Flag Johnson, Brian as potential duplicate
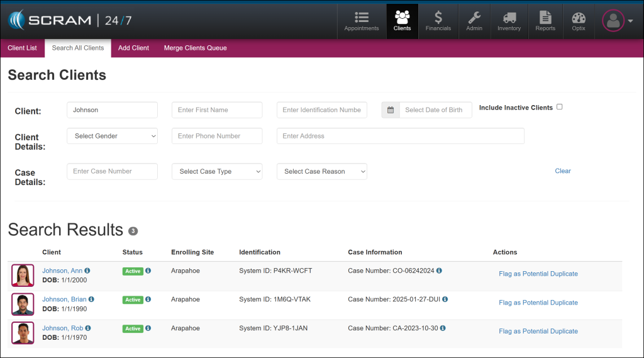This screenshot has width=644, height=358. 538,303
